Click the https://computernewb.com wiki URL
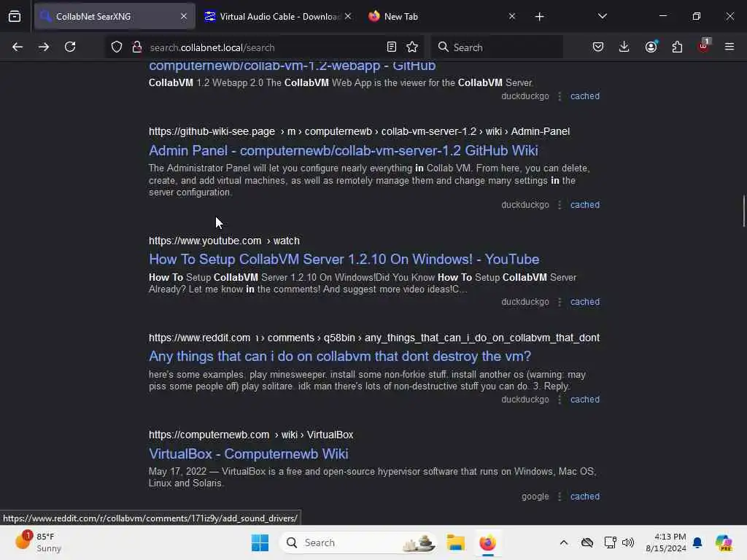 tap(251, 435)
